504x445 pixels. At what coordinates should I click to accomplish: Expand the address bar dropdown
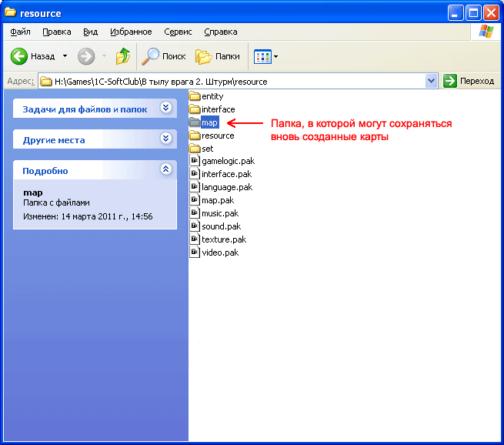click(x=431, y=81)
